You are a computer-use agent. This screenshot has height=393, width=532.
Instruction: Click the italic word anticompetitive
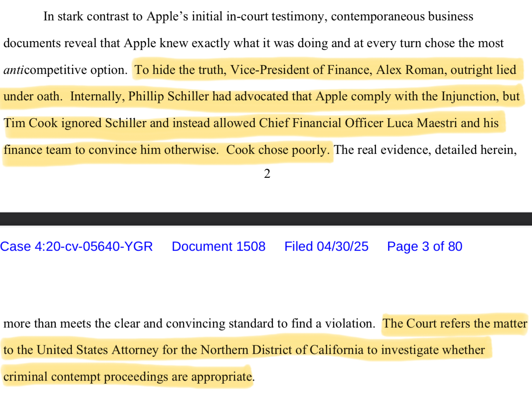point(66,70)
